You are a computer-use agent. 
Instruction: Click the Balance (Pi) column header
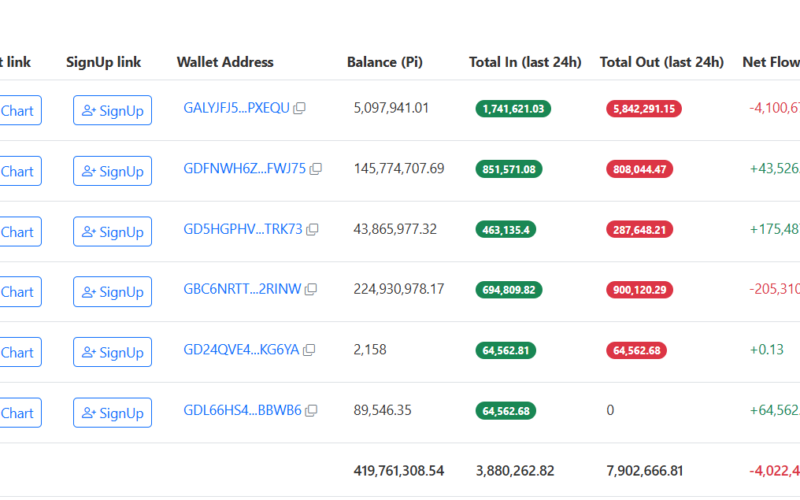click(384, 62)
